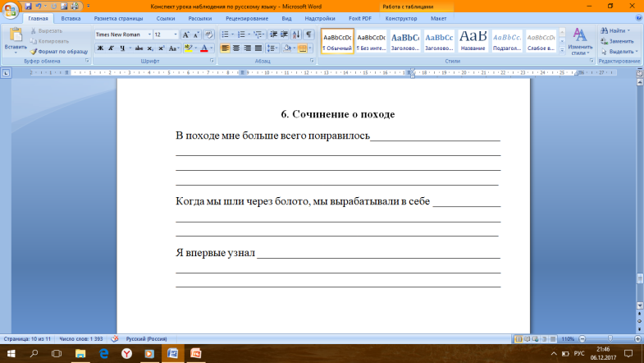
Task: Open the Конструктор table tab
Action: point(401,19)
